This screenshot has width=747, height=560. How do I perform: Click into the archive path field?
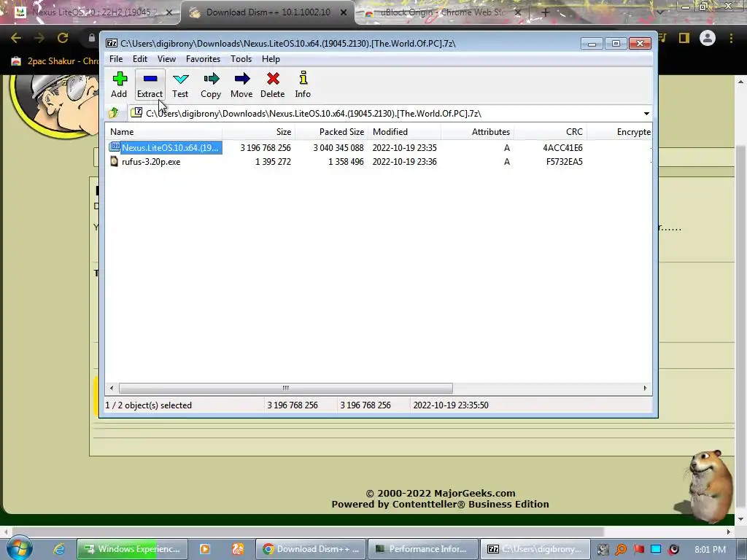[386, 113]
